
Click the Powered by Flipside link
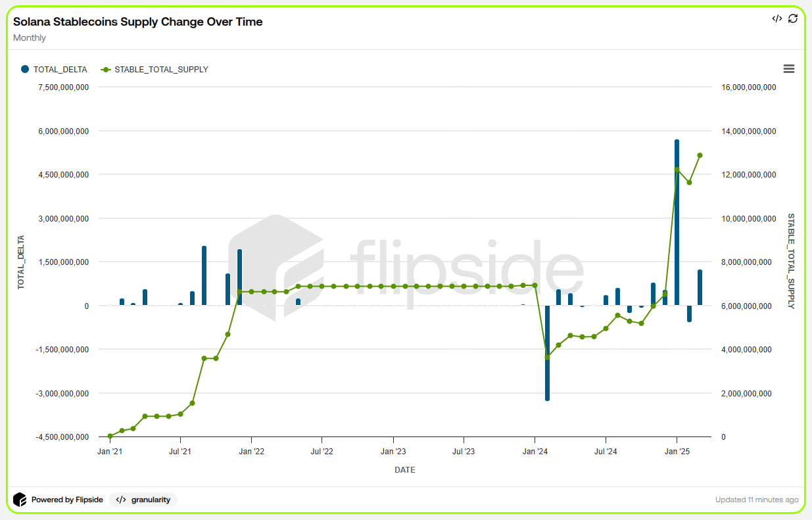pos(66,500)
